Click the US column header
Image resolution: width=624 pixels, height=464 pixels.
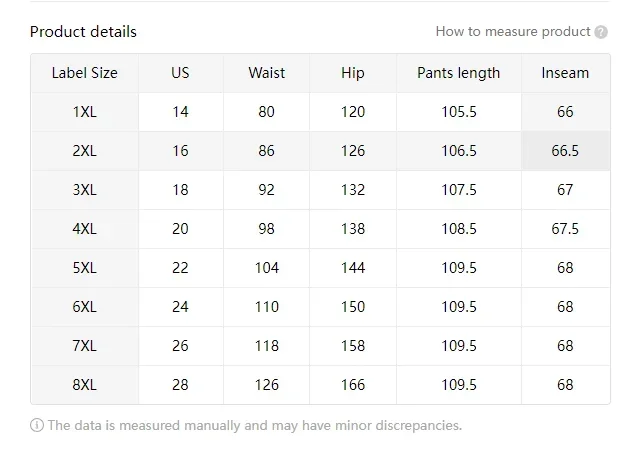pos(180,73)
